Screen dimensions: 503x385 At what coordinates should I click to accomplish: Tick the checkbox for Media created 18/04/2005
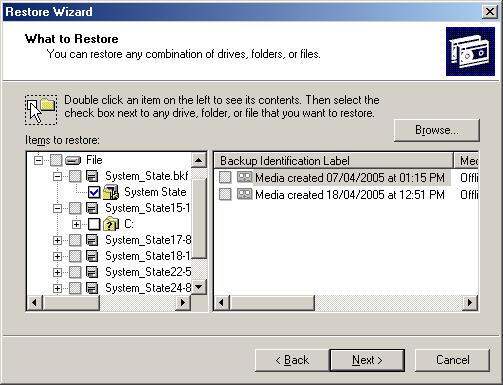[x=225, y=194]
